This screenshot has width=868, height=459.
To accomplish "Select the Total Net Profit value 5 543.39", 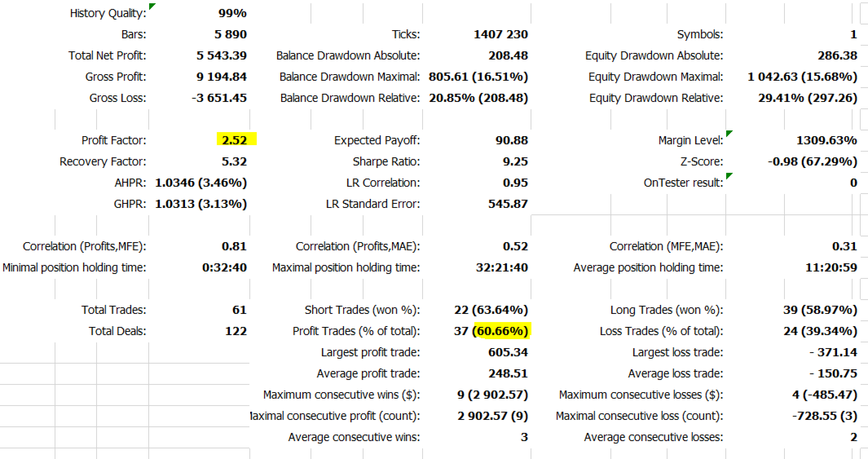I will click(x=221, y=55).
